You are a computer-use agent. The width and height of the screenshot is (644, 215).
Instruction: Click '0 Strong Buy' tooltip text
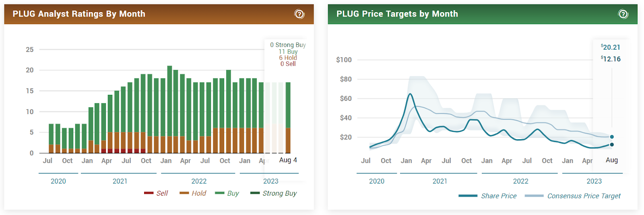click(288, 45)
